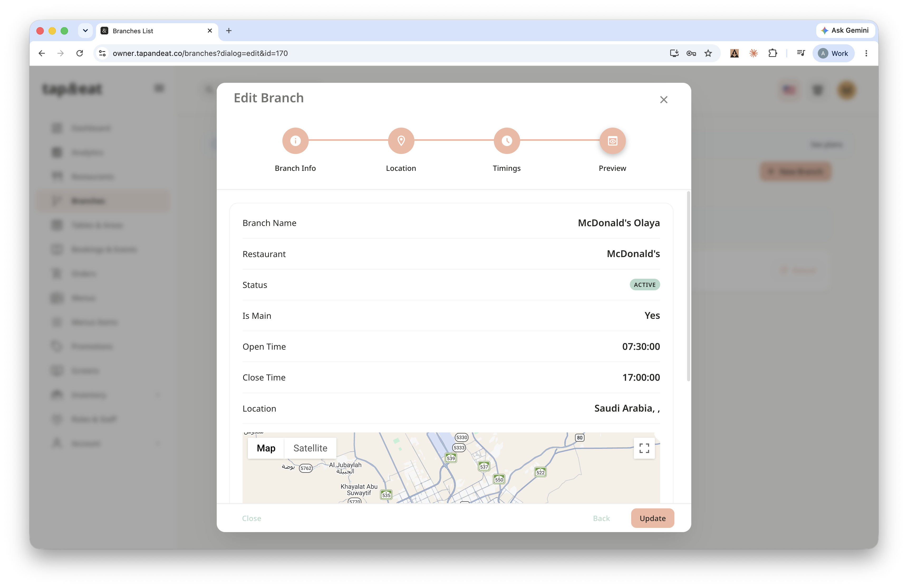Go to the Location step pin icon
908x588 pixels.
pyautogui.click(x=400, y=141)
